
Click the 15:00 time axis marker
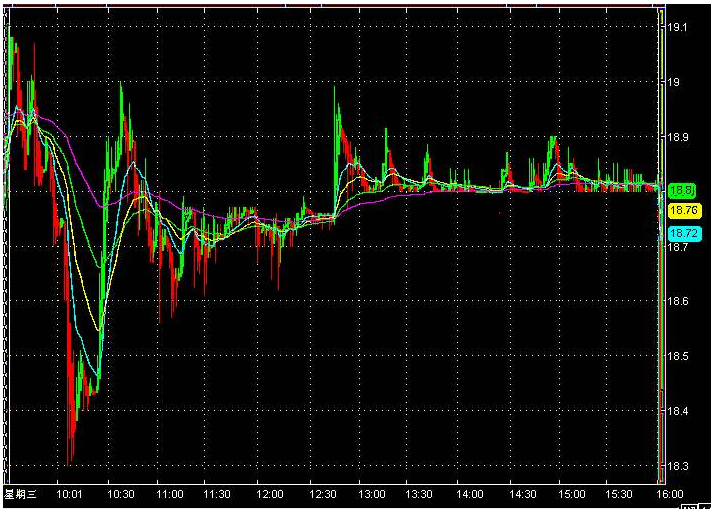[x=570, y=494]
